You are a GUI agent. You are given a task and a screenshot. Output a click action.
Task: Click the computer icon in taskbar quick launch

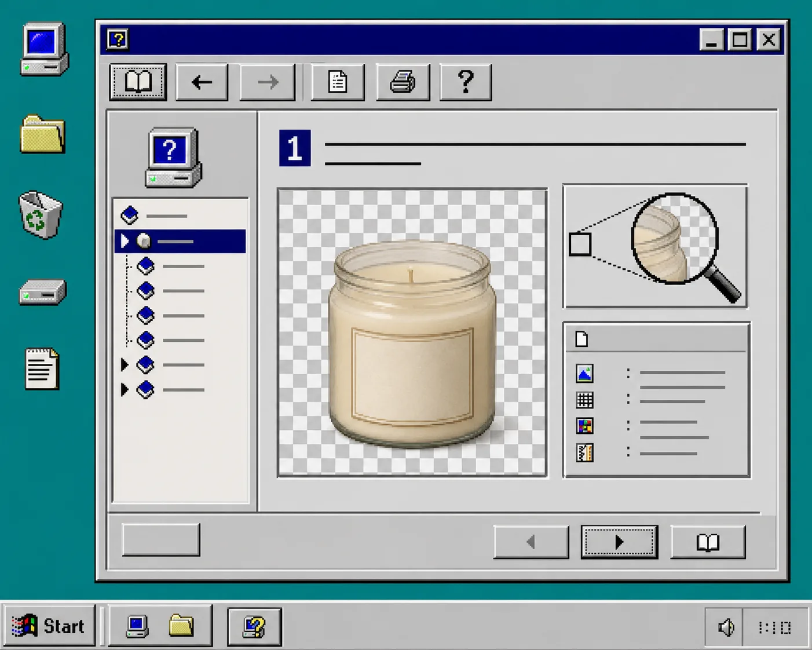(137, 627)
